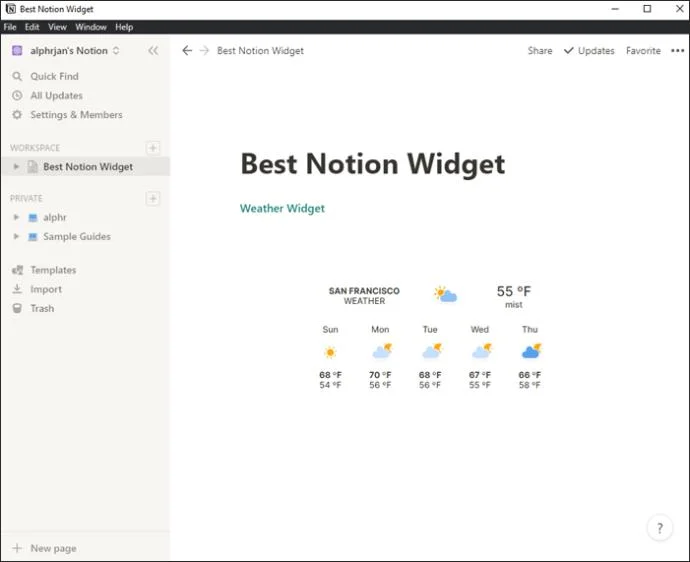Click the Monday partly cloudy forecast icon
The width and height of the screenshot is (690, 562).
[x=382, y=351]
